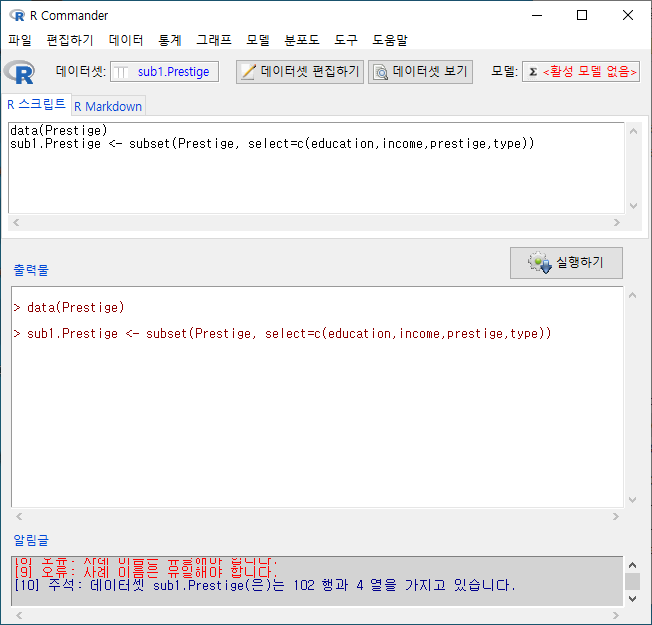Image resolution: width=652 pixels, height=625 pixels.
Task: Click output pane horizontal scroll left arrow
Action: 19,516
